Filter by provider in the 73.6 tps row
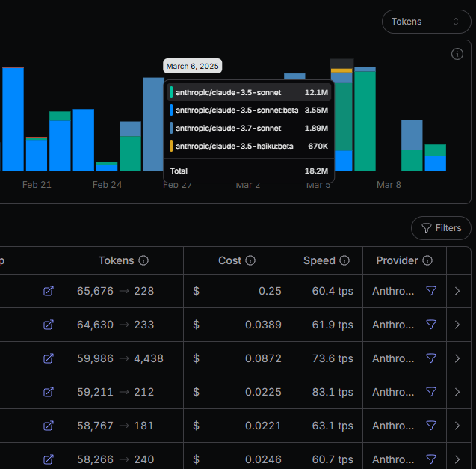The image size is (476, 469). (x=430, y=358)
